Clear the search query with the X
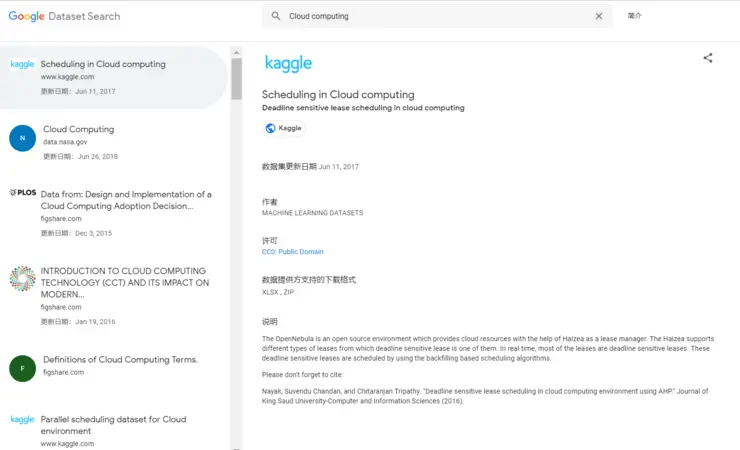 click(x=598, y=16)
